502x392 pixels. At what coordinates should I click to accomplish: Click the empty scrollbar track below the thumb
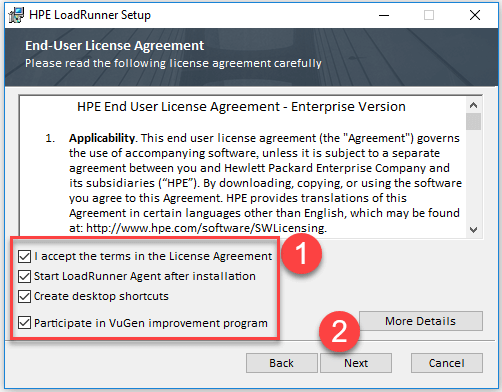473,176
